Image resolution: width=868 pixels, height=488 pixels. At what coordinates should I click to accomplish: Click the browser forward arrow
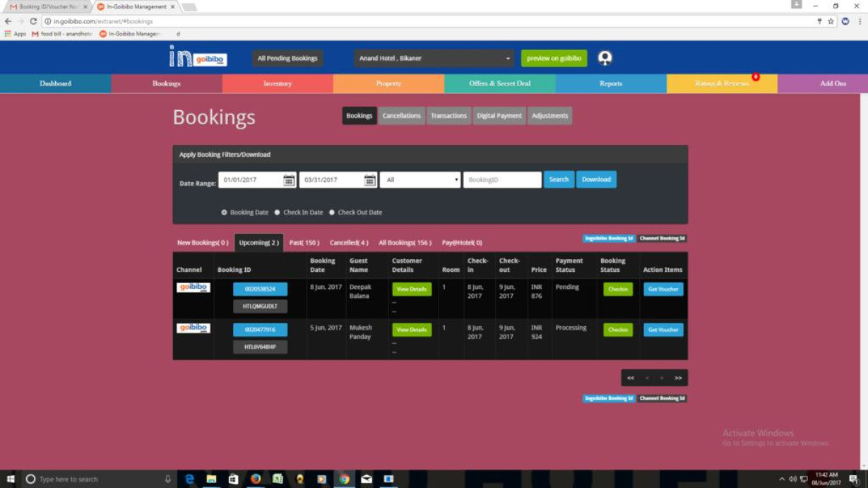tap(20, 21)
